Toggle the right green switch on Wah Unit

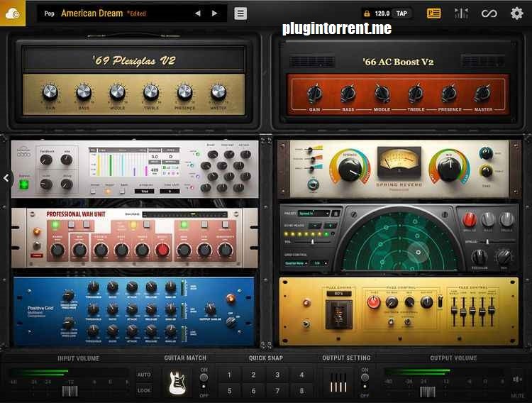184,224
